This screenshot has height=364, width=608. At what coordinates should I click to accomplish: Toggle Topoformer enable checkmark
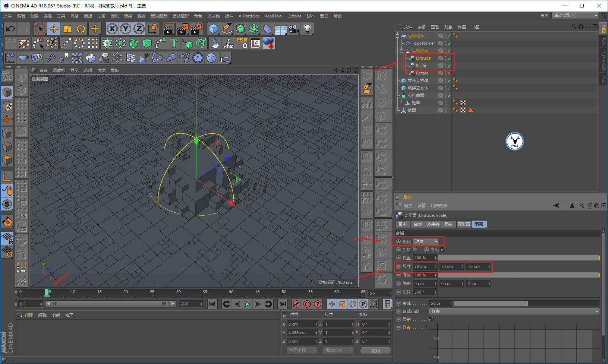[449, 43]
